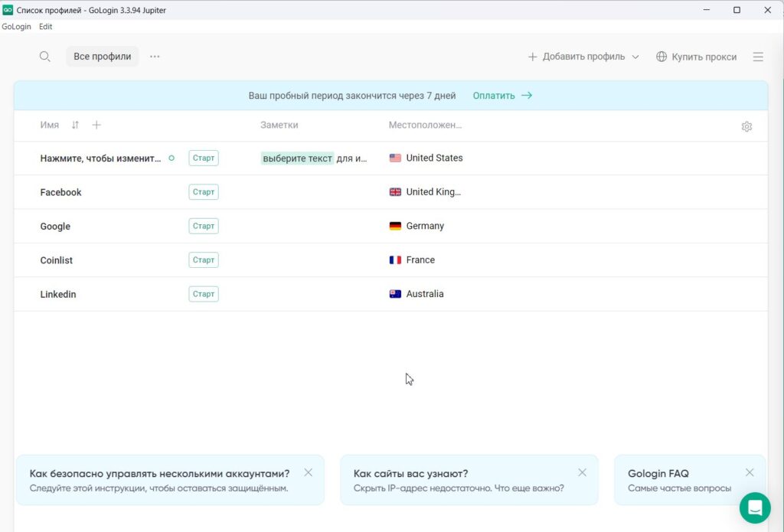Click United King... location text
The width and height of the screenshot is (784, 532).
(433, 192)
